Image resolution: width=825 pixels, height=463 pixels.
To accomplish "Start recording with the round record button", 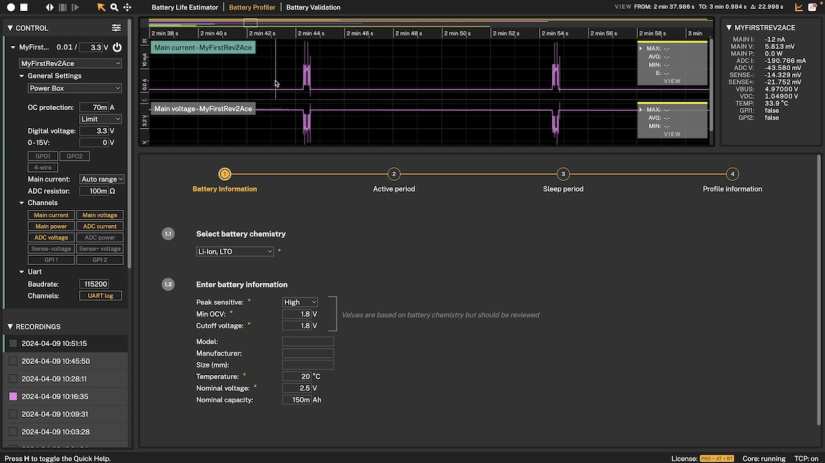I will 11,7.
